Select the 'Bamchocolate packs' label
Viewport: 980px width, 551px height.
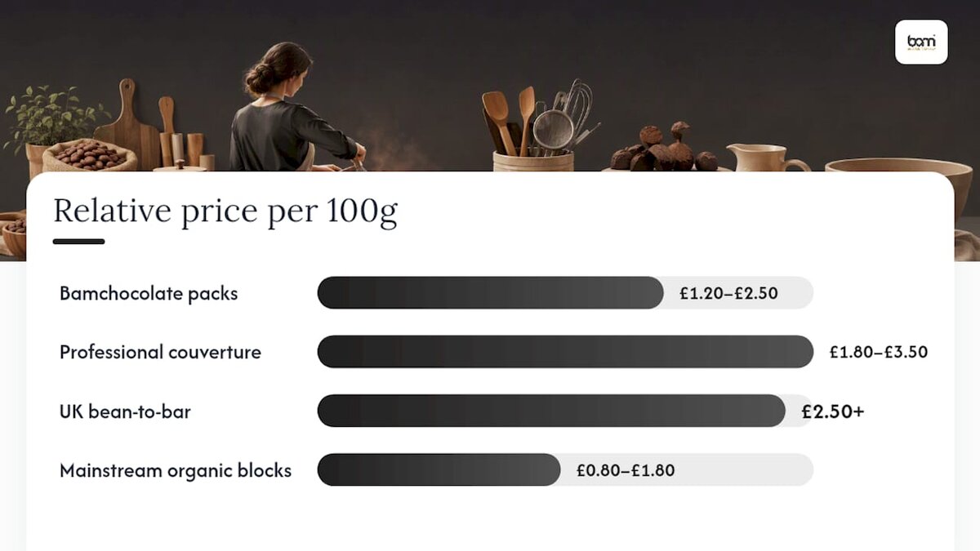(x=149, y=294)
